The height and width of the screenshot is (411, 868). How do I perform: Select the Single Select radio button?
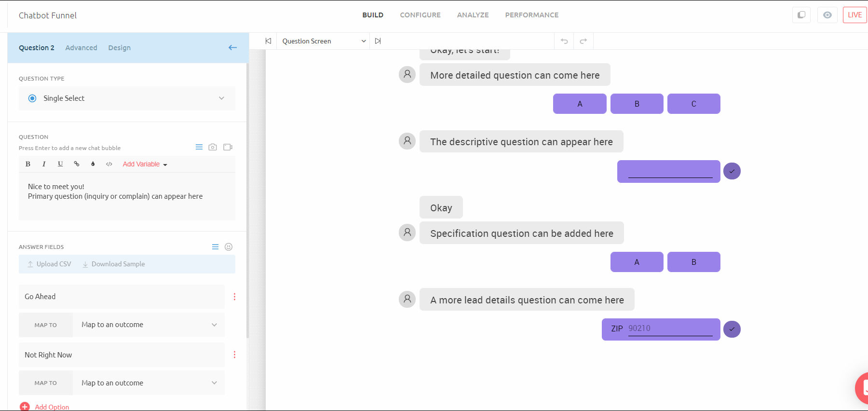tap(32, 98)
